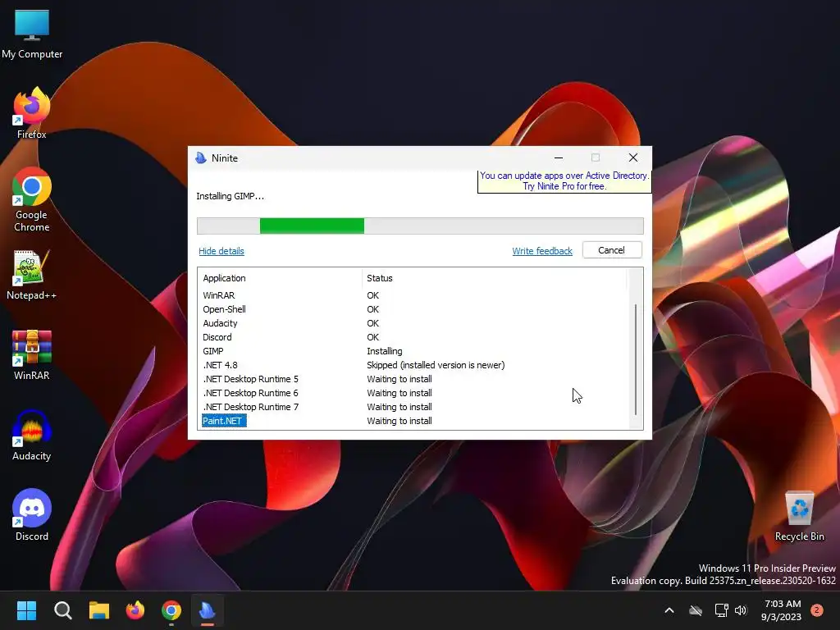Close the Ninite window
This screenshot has height=630, width=840.
633,157
